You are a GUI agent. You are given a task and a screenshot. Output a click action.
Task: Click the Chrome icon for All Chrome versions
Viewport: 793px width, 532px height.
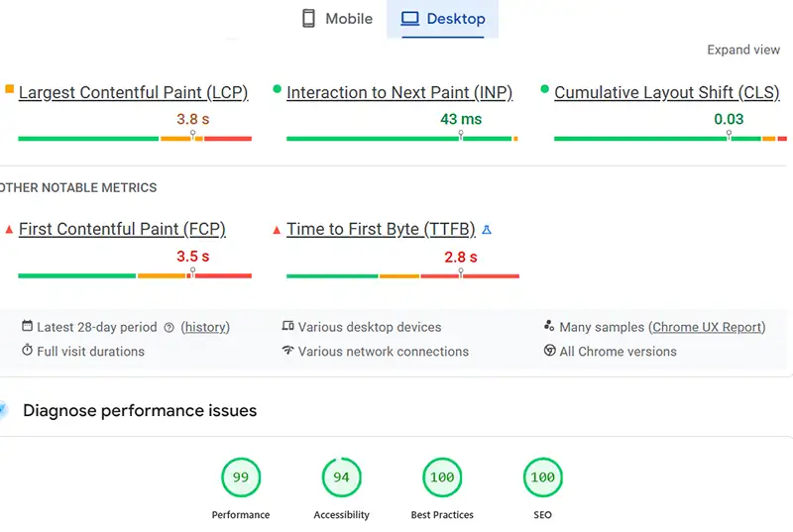(549, 351)
